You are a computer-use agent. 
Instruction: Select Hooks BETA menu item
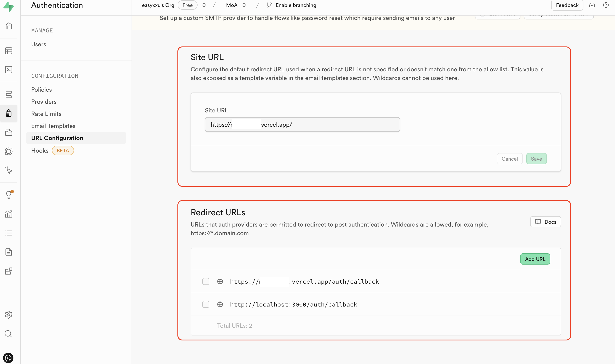(40, 150)
